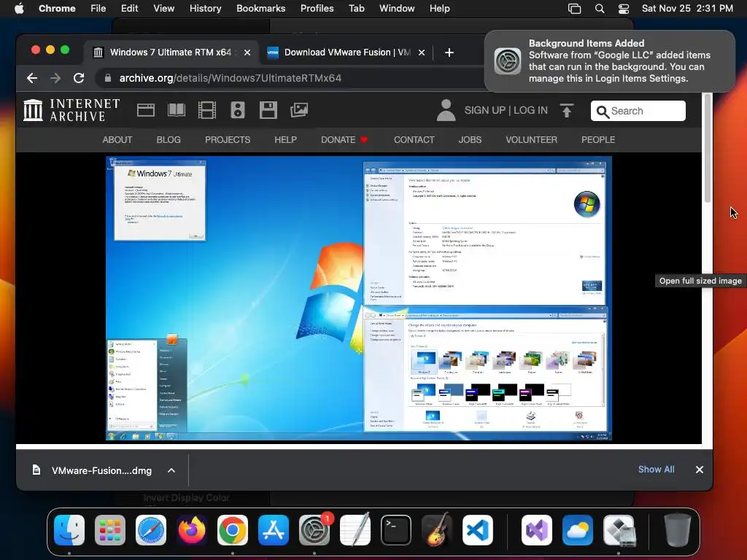747x560 pixels.
Task: Close the Download VMware Fusion tab
Action: (421, 52)
